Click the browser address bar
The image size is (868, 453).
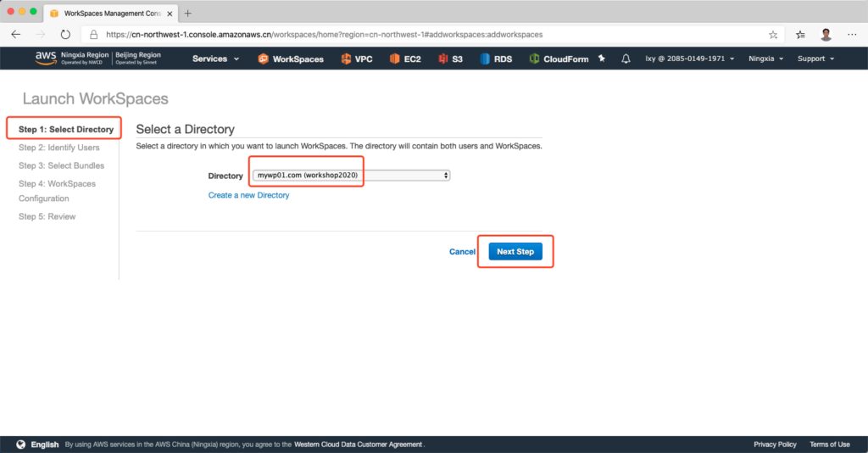[424, 35]
